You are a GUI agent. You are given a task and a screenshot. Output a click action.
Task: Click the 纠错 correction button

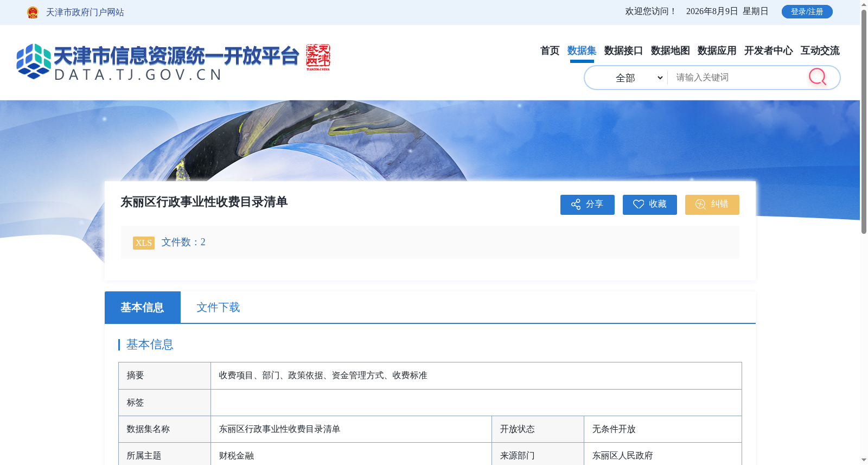(x=712, y=205)
